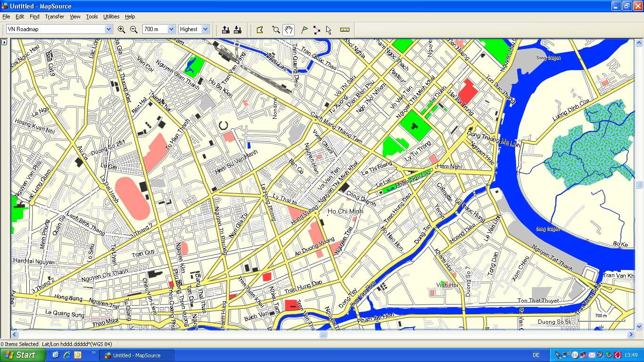644x362 pixels.
Task: Click the TG tray icon
Action: [575, 355]
